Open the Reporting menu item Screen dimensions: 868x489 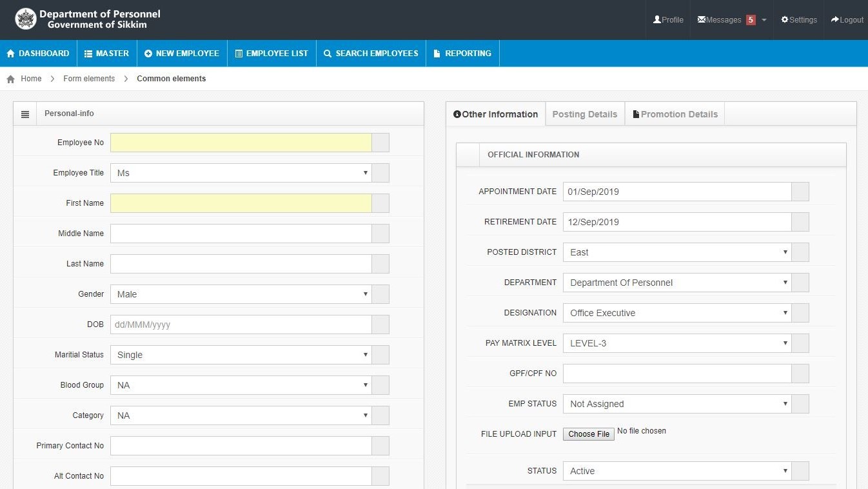point(462,54)
